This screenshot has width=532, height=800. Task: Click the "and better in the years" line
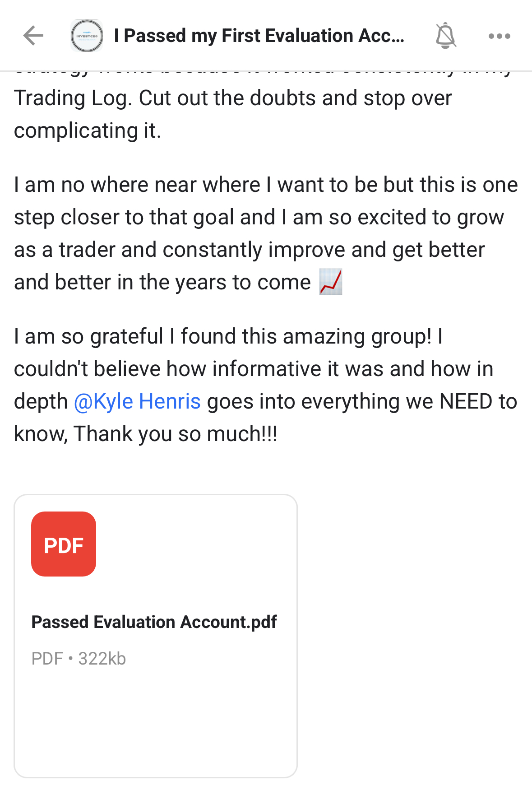(x=162, y=283)
